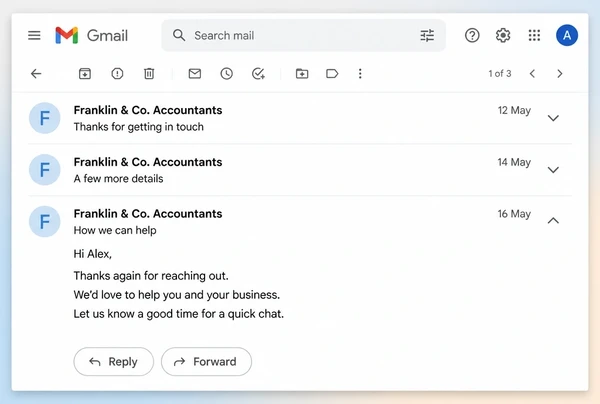Report conversation as spam
The height and width of the screenshot is (404, 600).
coord(117,73)
